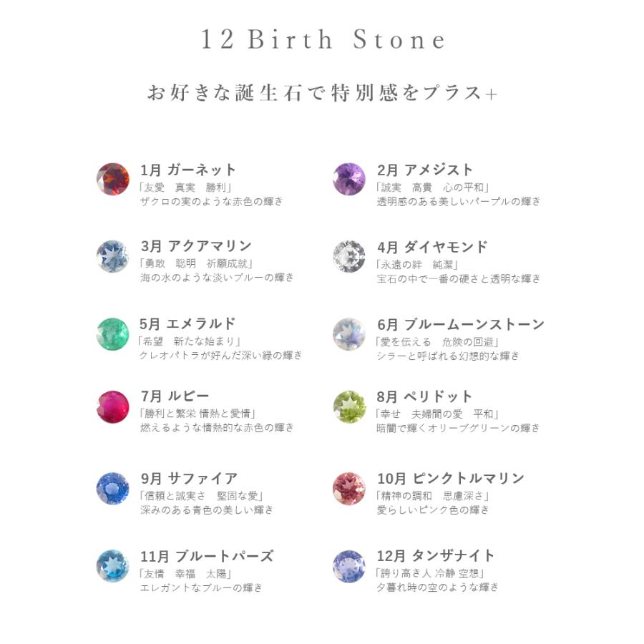Select the deep blue sapphire gemstone
The width and height of the screenshot is (644, 644).
[113, 488]
